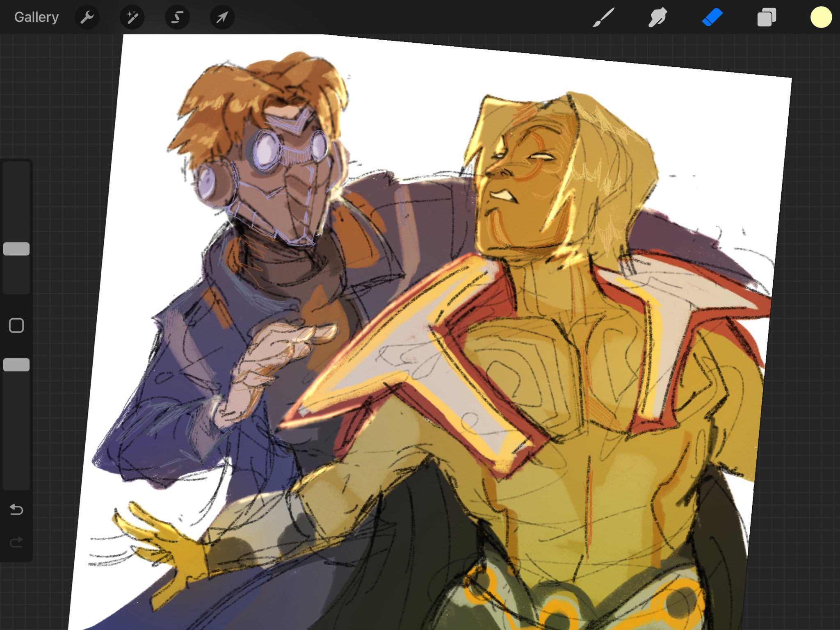840x630 pixels.
Task: Select the Paint brush tool
Action: point(603,18)
